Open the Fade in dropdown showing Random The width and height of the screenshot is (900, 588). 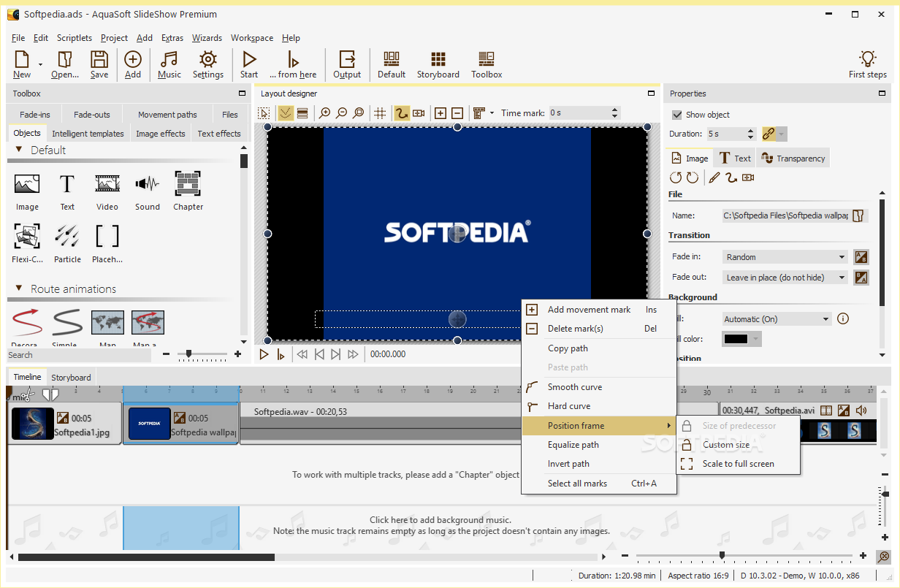(785, 257)
